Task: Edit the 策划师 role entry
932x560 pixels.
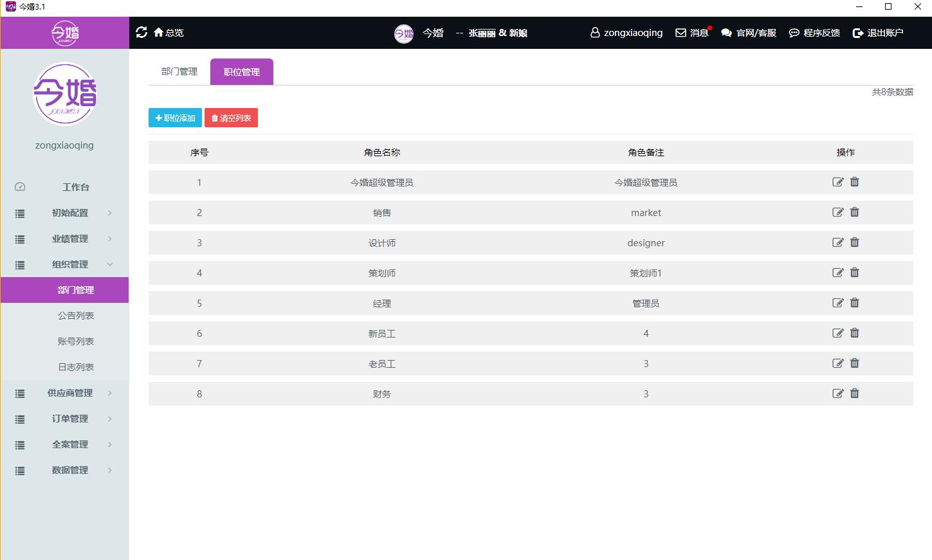Action: [837, 273]
